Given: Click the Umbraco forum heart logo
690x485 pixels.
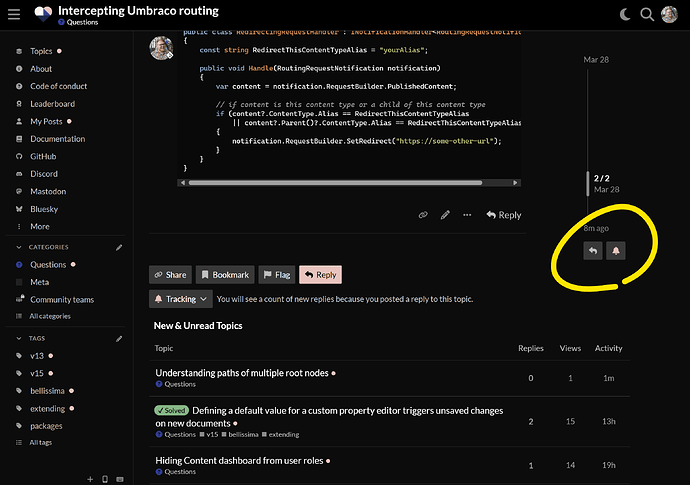Looking at the screenshot, I should tap(43, 14).
